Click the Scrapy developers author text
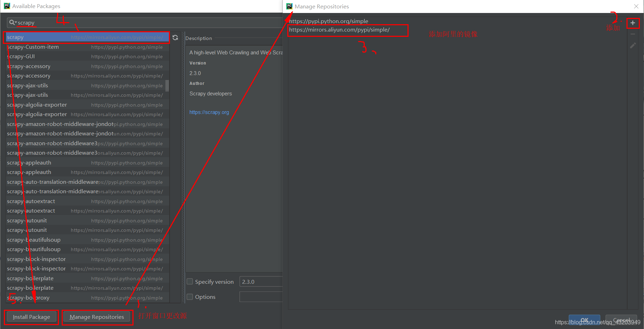The image size is (644, 329). pos(211,94)
